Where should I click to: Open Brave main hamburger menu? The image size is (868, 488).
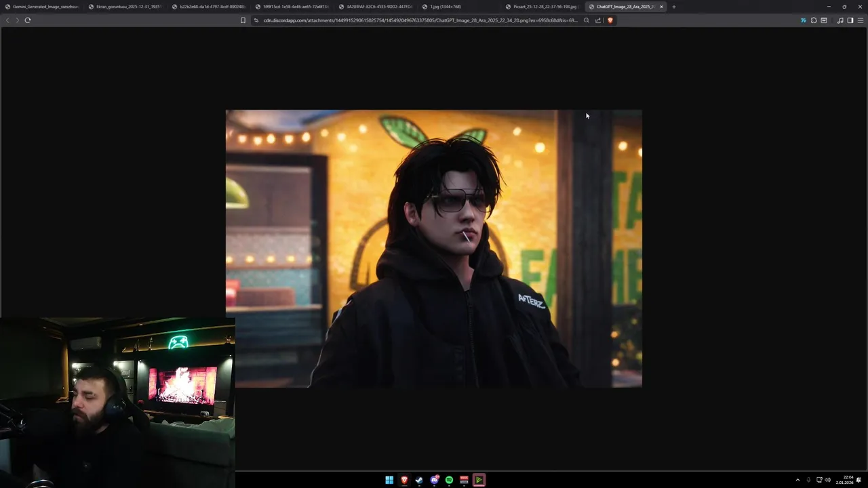pos(861,20)
